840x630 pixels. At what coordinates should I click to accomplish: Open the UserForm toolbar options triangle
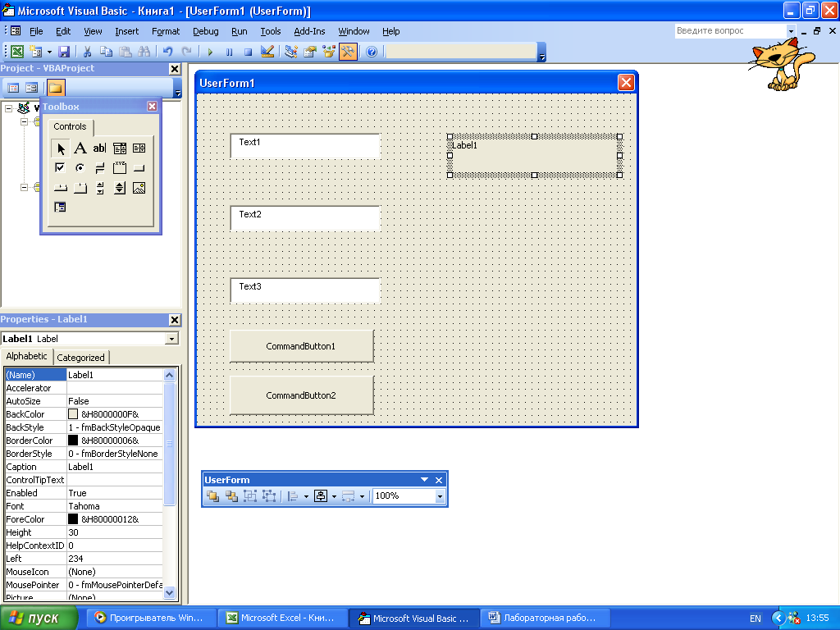pos(424,479)
